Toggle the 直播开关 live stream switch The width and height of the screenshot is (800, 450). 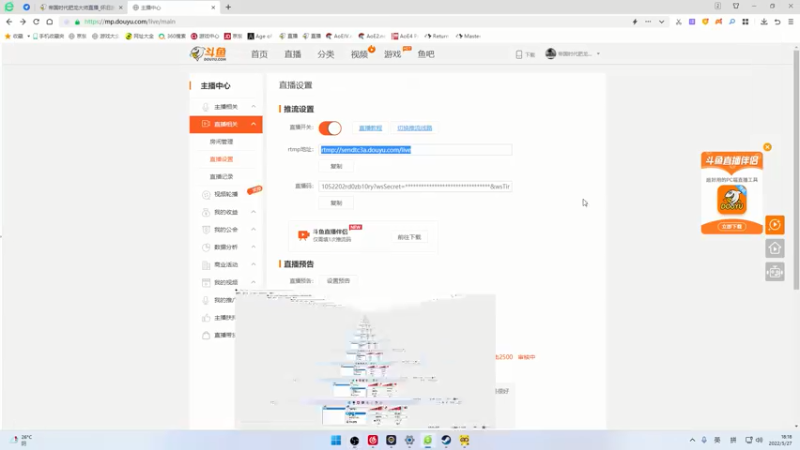pos(330,128)
